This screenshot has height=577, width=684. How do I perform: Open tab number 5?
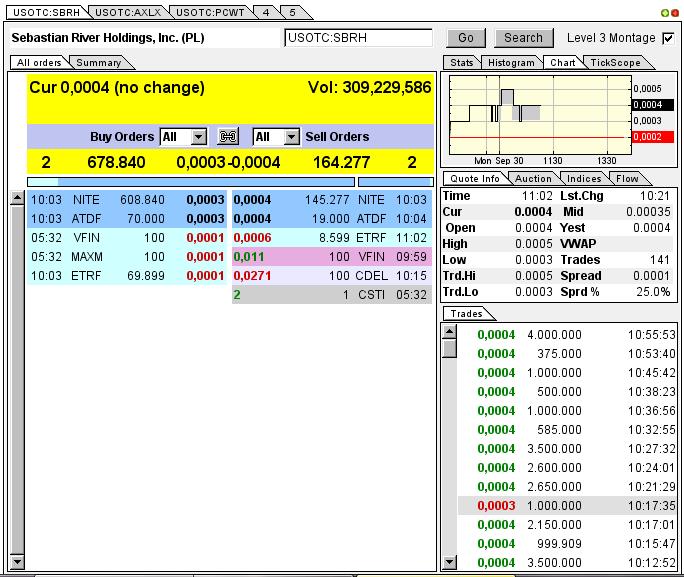coord(293,12)
